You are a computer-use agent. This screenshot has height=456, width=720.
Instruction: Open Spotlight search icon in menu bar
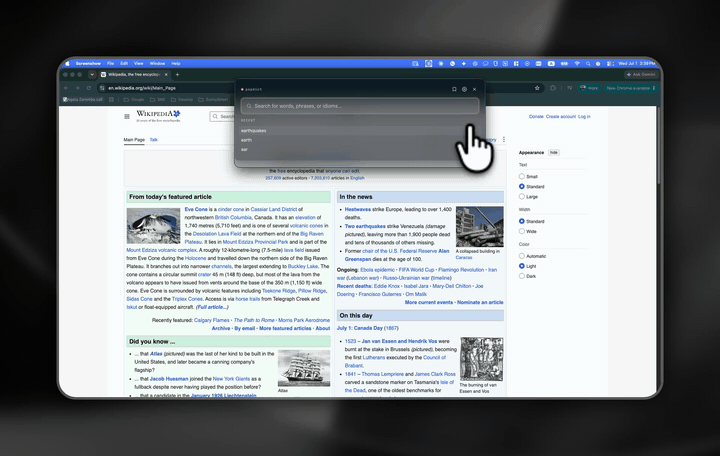pos(588,63)
